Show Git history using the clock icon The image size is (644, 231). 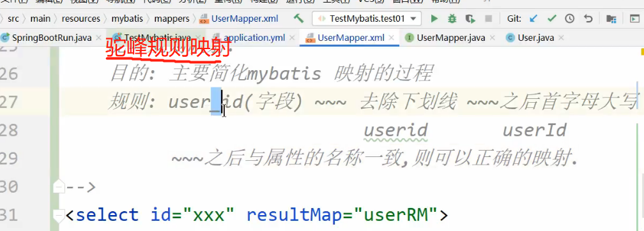[570, 19]
